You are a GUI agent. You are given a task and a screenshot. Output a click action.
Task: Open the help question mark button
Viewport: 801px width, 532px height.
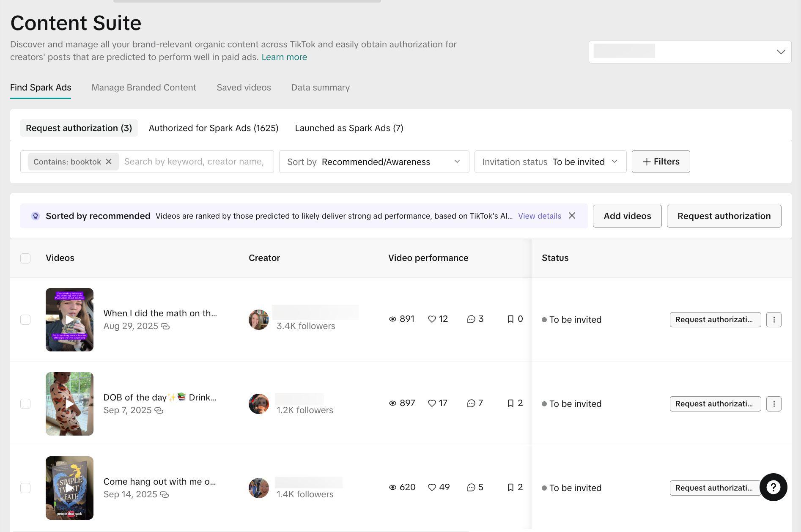(x=773, y=487)
